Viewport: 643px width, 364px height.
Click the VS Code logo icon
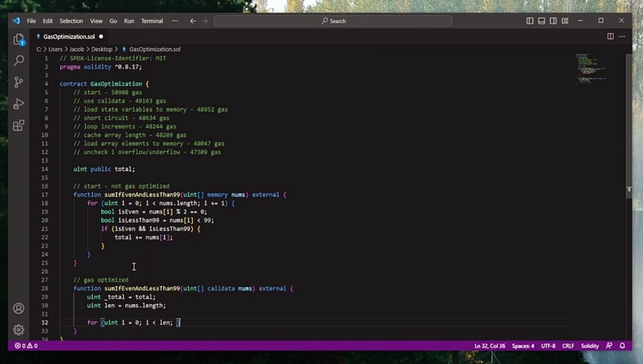click(x=16, y=21)
